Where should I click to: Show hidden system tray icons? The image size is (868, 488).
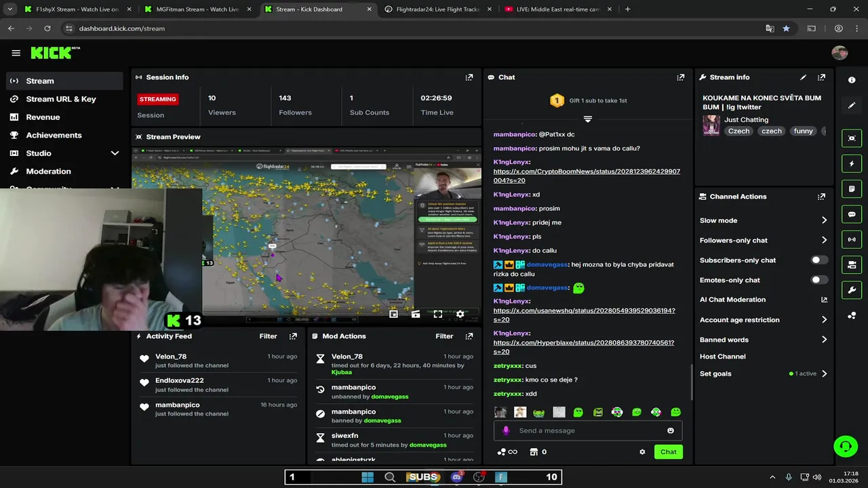[x=772, y=477]
